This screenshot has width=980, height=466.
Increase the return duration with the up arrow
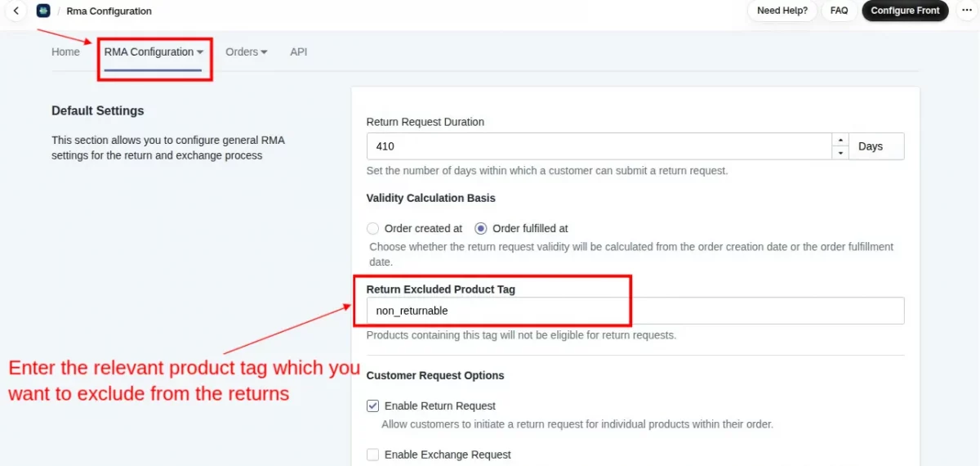pyautogui.click(x=840, y=140)
